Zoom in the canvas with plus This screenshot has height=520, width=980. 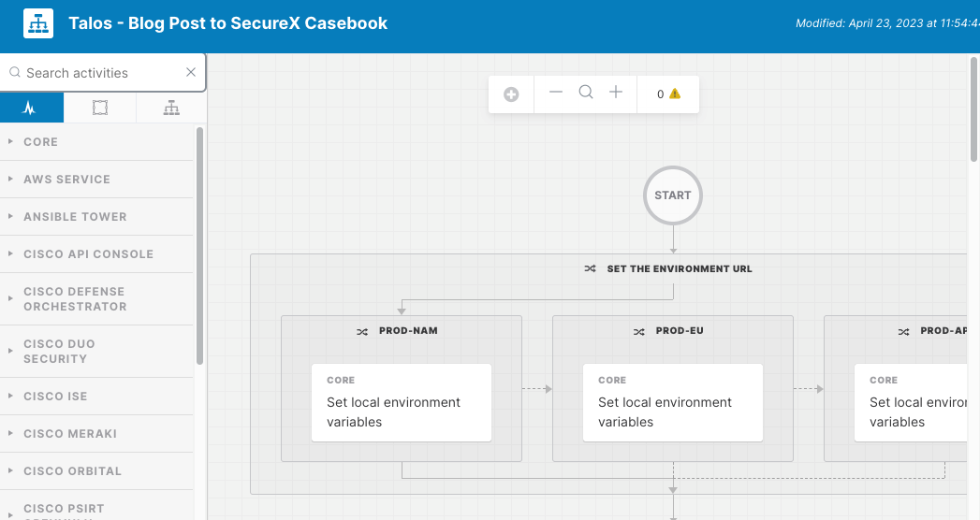point(616,93)
